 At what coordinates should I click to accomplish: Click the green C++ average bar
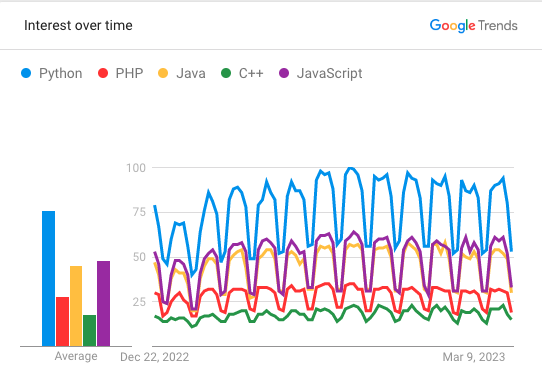[90, 330]
